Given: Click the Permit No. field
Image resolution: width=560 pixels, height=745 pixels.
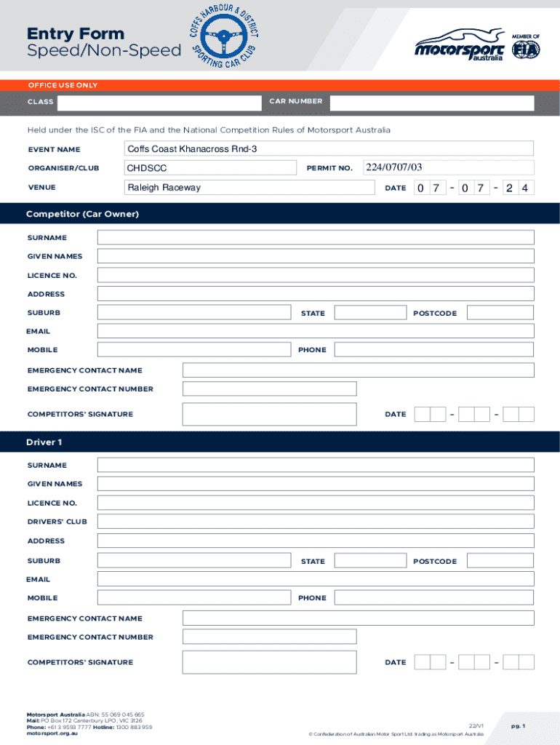Looking at the screenshot, I should (447, 168).
